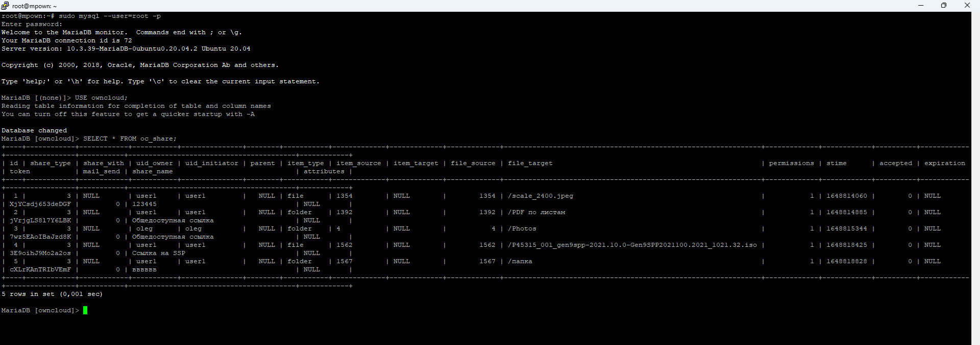Click the permissions column header
980x345 pixels.
pyautogui.click(x=791, y=163)
